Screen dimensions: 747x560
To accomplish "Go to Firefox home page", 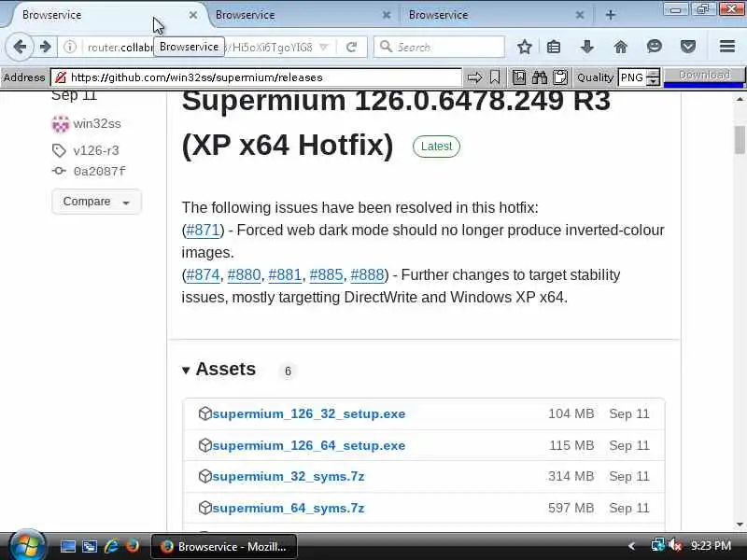I will 620,47.
